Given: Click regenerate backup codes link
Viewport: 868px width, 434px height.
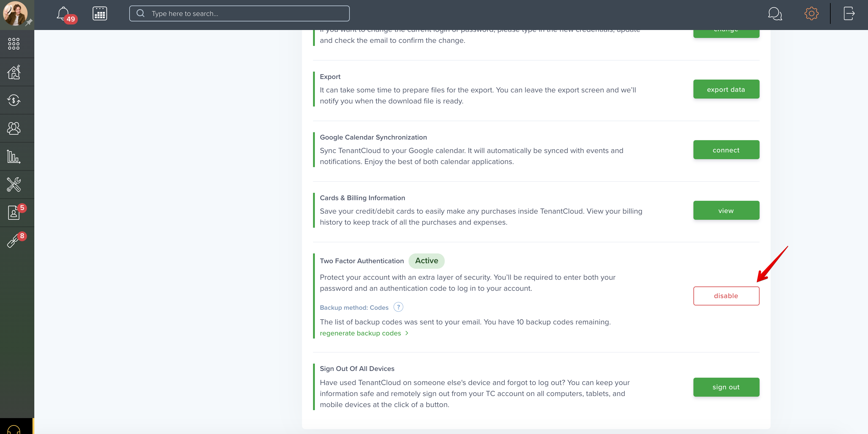Looking at the screenshot, I should tap(360, 333).
